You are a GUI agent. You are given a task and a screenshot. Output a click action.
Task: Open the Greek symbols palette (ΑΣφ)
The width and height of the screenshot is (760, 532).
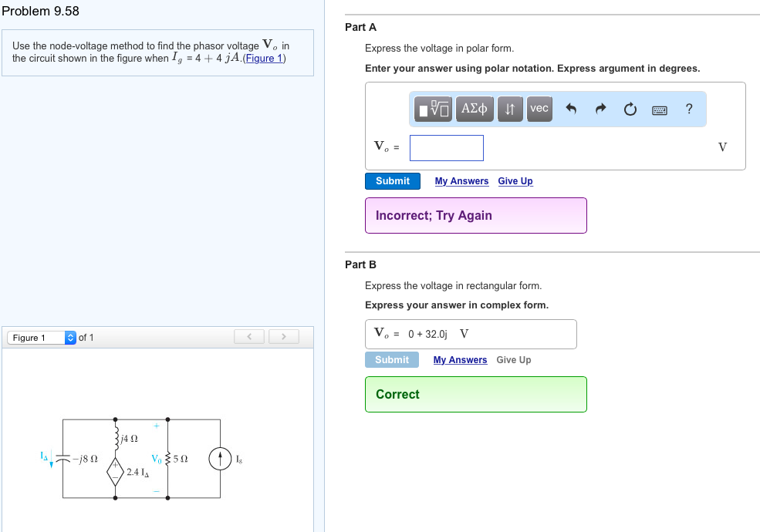pos(474,109)
